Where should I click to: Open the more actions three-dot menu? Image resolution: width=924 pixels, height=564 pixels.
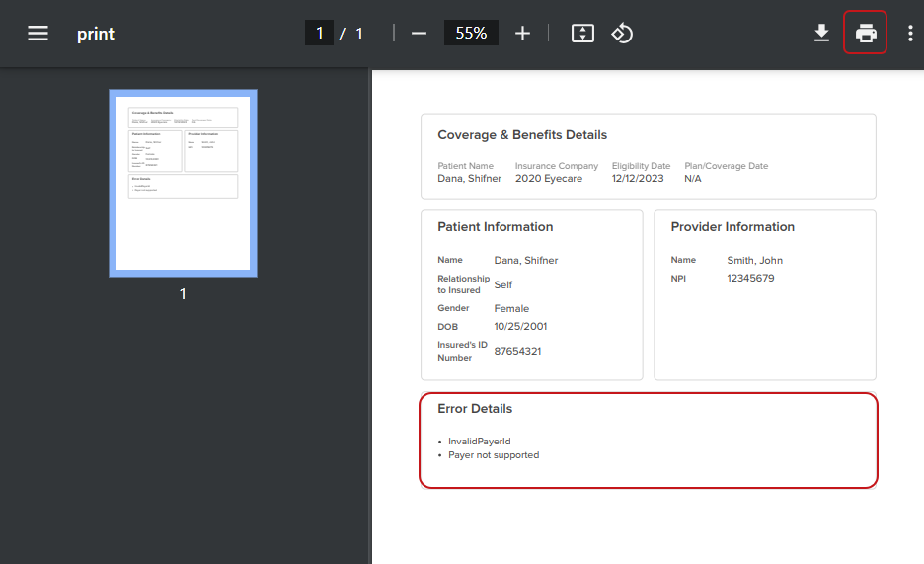pos(909,34)
